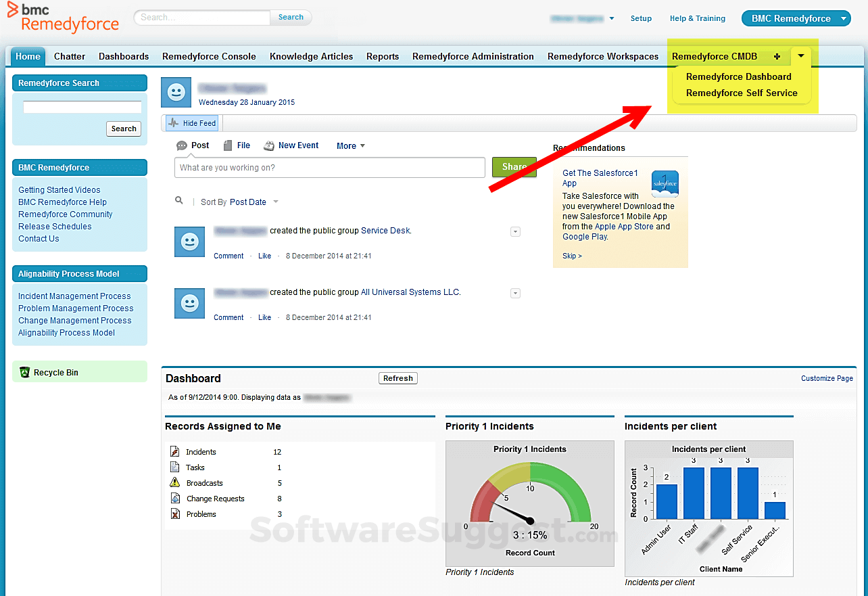This screenshot has height=596, width=868.
Task: Click Skip on the recommendation
Action: pyautogui.click(x=572, y=256)
